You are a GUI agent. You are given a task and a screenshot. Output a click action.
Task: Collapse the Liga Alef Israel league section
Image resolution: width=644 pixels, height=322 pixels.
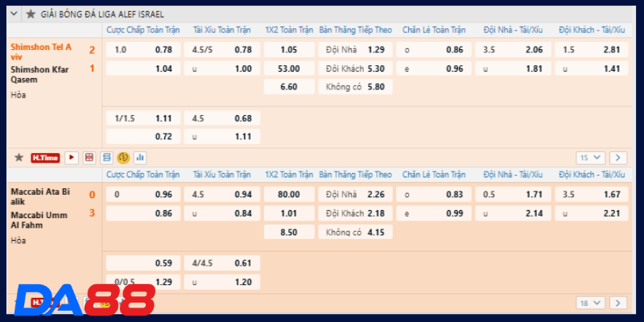[14, 14]
